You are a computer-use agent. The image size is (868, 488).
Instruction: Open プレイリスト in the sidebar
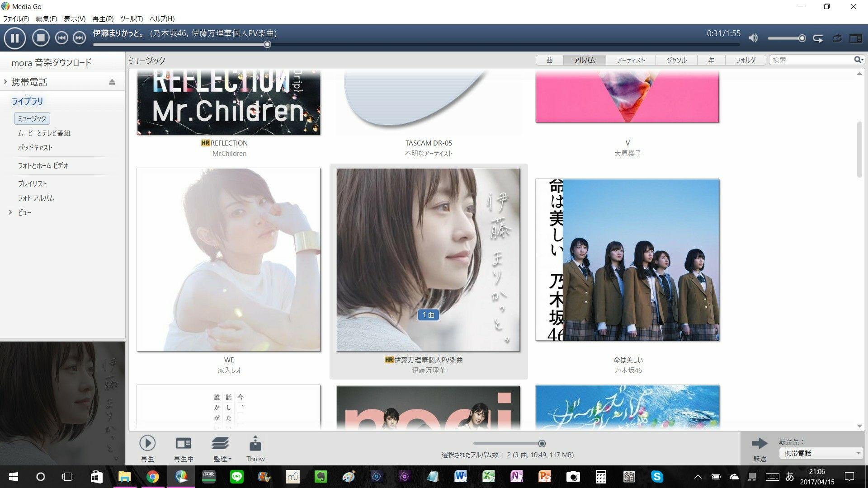[x=33, y=183]
